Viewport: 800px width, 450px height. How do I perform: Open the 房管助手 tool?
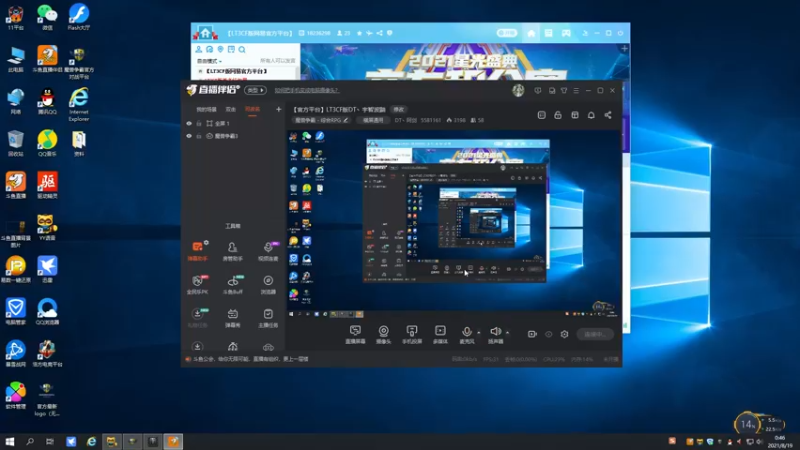coord(233,251)
